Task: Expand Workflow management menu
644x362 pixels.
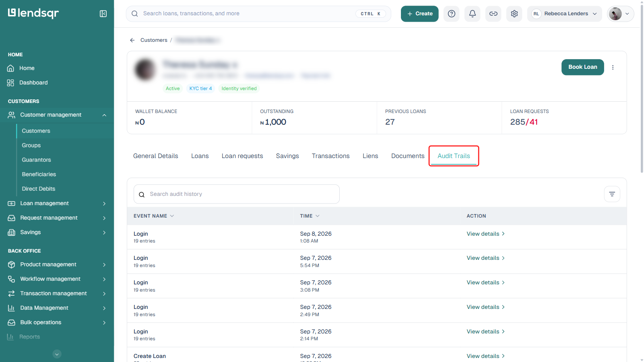Action: (57, 279)
